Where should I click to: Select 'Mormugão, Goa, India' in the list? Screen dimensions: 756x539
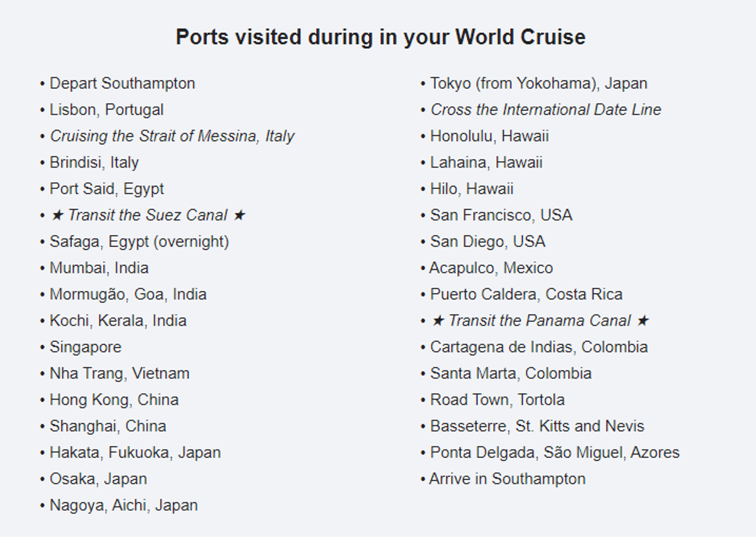point(128,295)
